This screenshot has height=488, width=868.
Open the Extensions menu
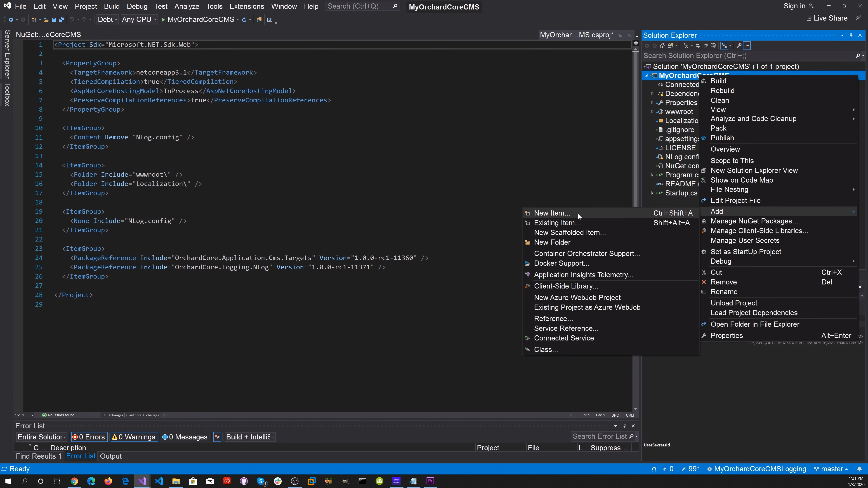coord(247,6)
